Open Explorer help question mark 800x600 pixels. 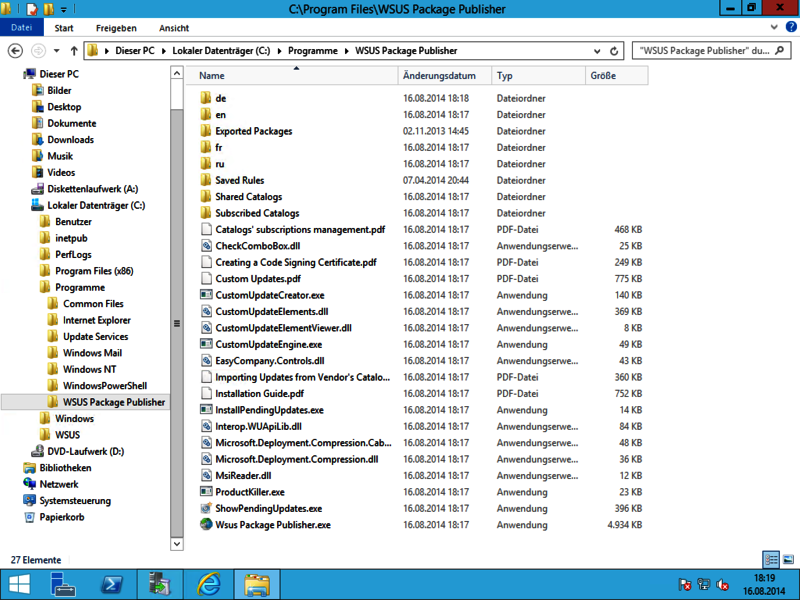pyautogui.click(x=791, y=27)
